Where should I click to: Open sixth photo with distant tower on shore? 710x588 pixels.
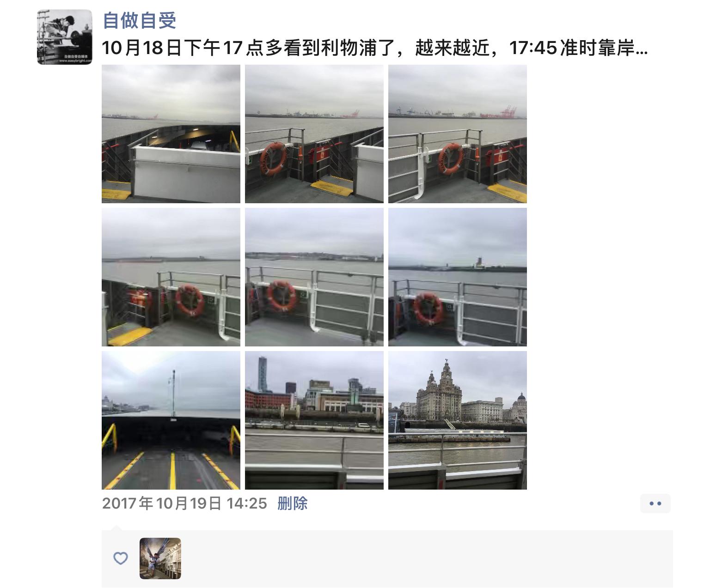(458, 277)
